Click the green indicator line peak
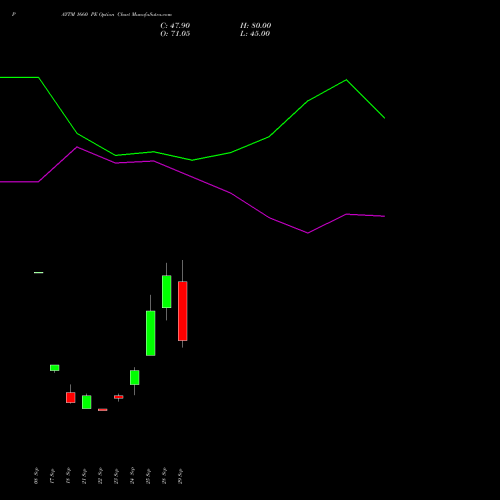The height and width of the screenshot is (500, 500). (x=346, y=80)
